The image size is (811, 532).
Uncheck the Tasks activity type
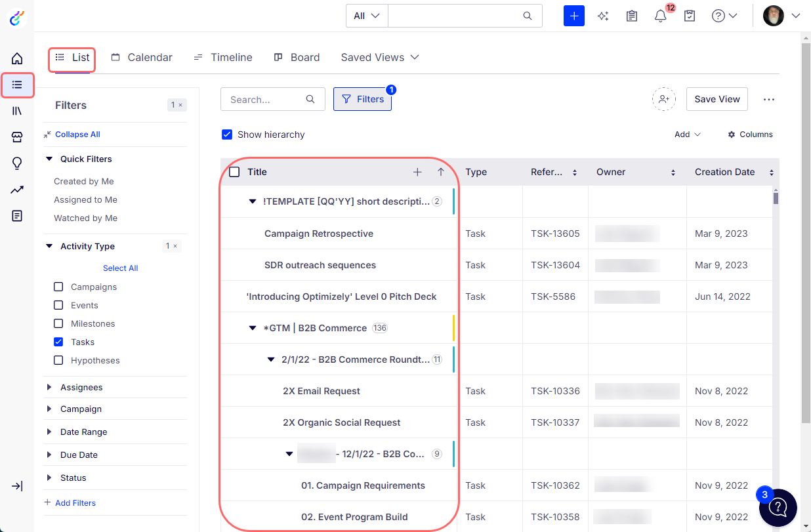(x=58, y=342)
